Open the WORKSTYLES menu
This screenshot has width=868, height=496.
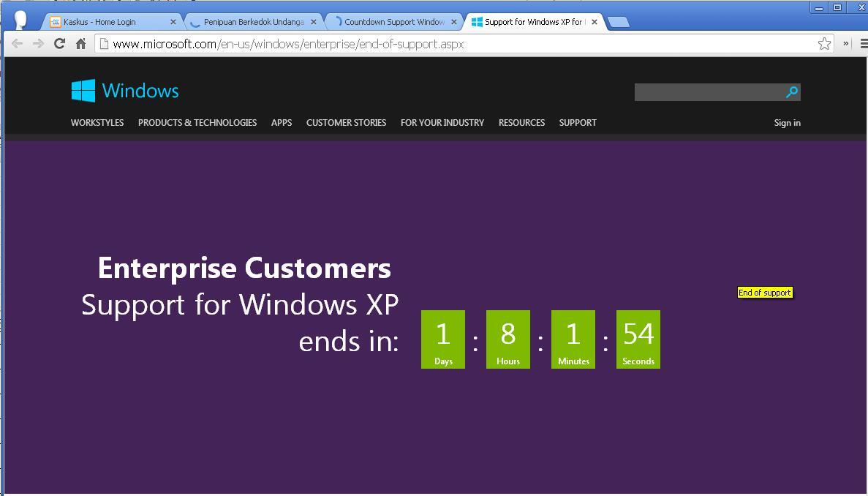pyautogui.click(x=97, y=123)
